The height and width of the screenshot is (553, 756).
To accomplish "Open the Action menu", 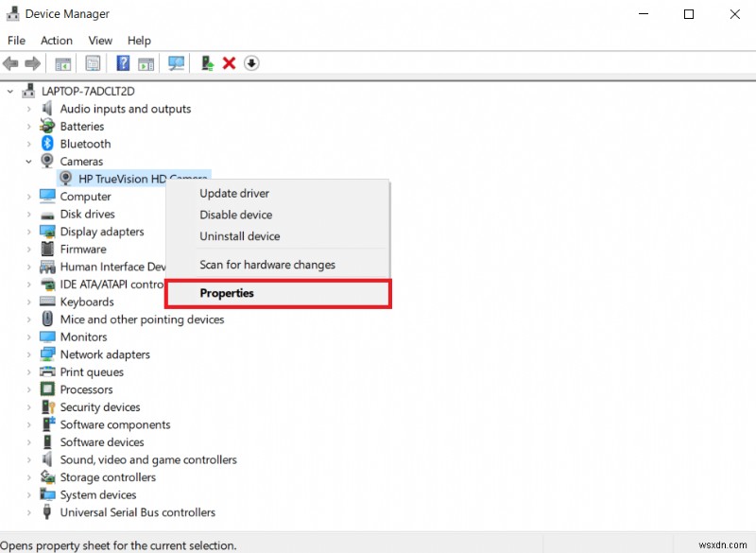I will click(57, 41).
